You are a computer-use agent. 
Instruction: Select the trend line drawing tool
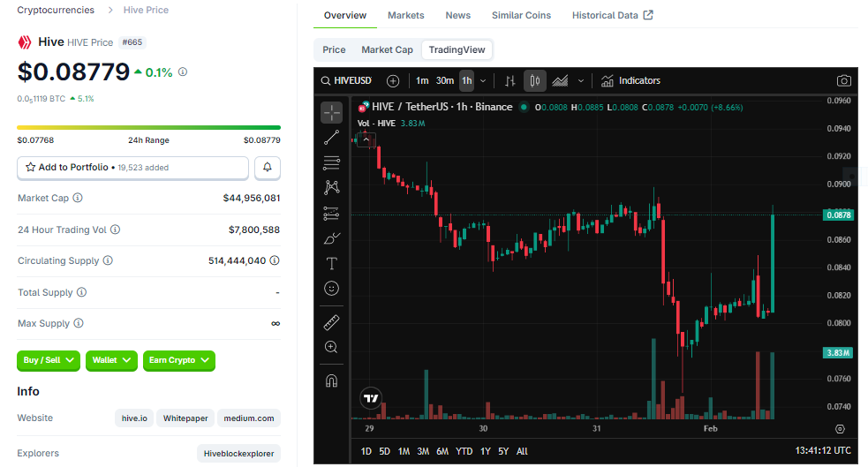331,138
